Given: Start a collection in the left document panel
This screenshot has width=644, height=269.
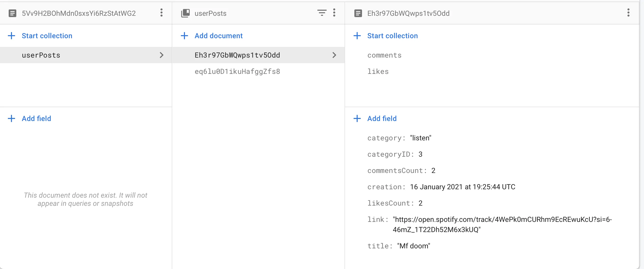Looking at the screenshot, I should point(47,36).
